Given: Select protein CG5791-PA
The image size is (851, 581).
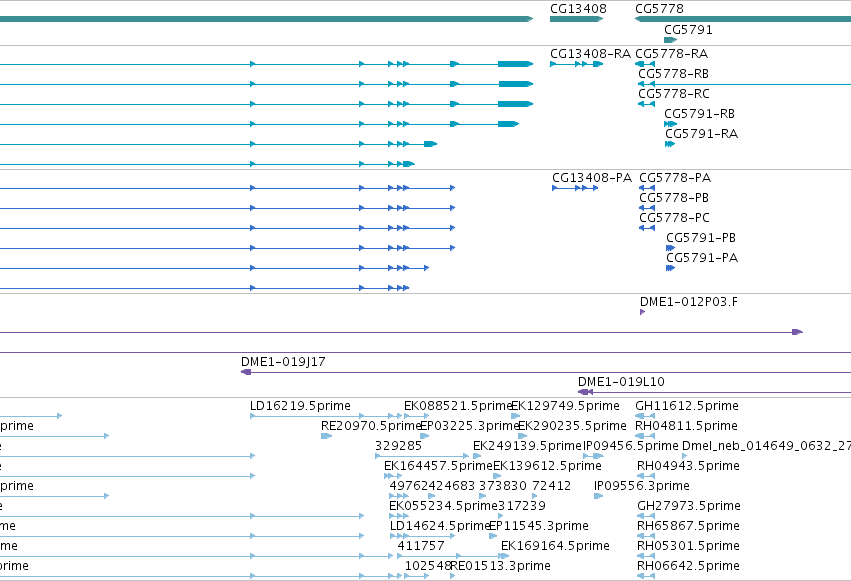Looking at the screenshot, I should (x=670, y=268).
